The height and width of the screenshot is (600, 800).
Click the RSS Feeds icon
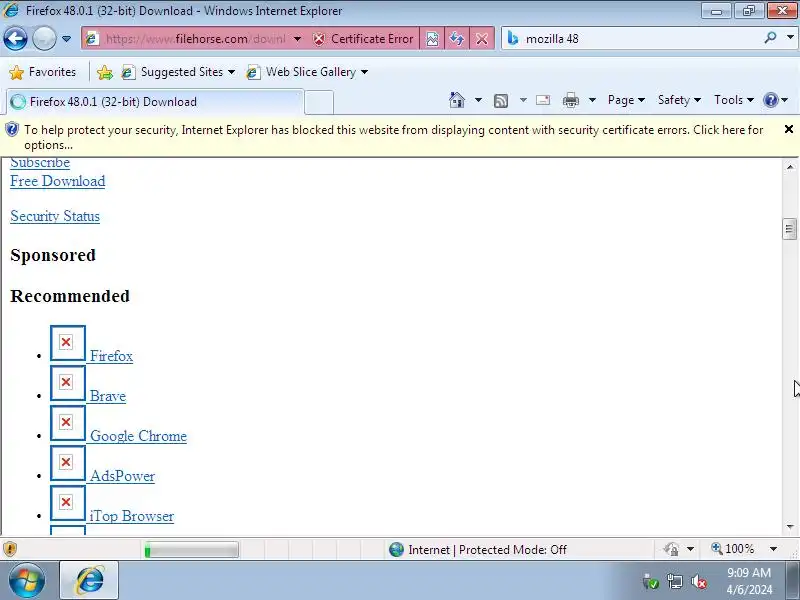tap(501, 101)
